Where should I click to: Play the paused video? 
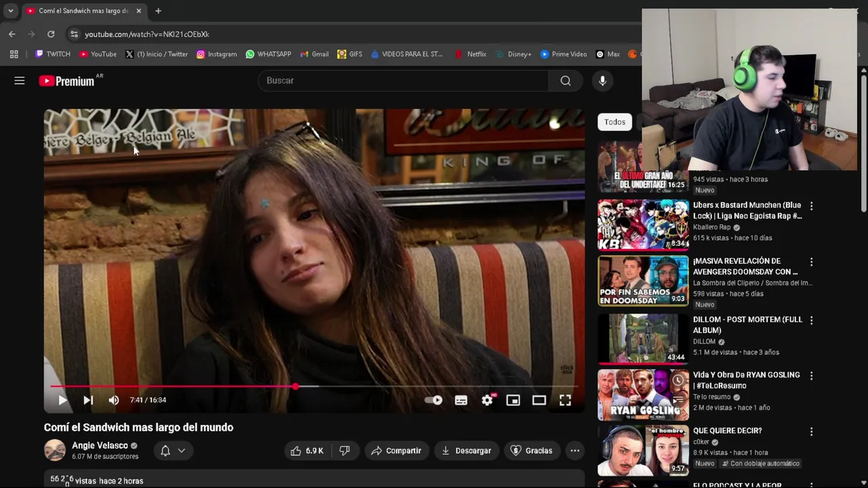62,400
